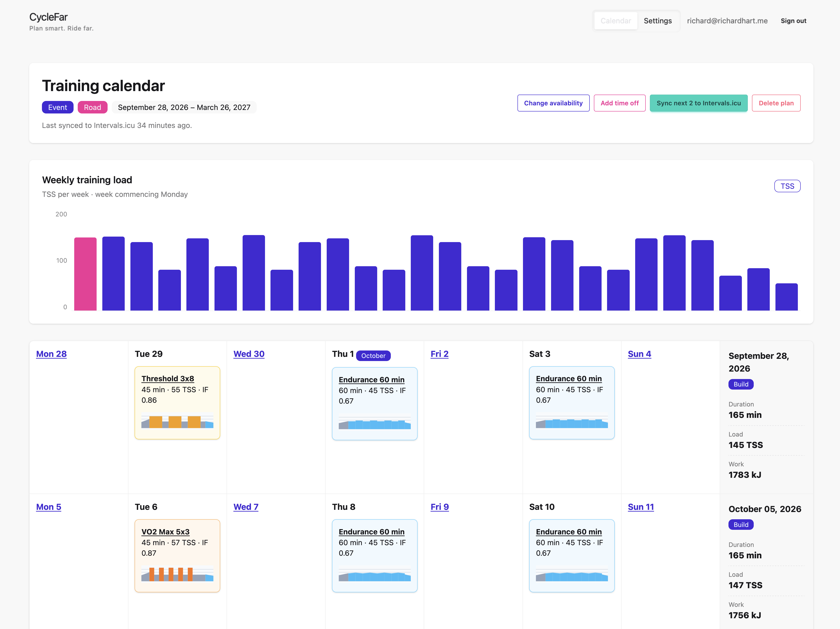Screen dimensions: 840x629
Task: Click the last bar in weekly load chart
Action: [786, 297]
